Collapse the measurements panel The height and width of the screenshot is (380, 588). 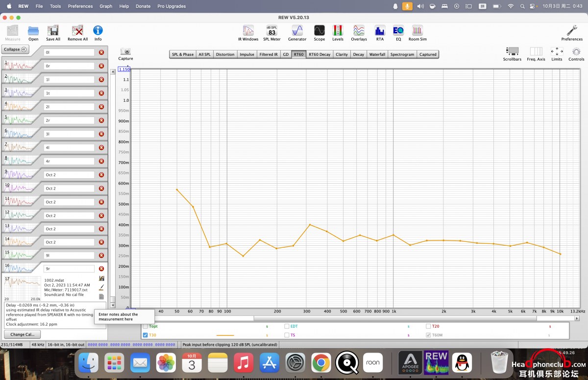tap(16, 49)
